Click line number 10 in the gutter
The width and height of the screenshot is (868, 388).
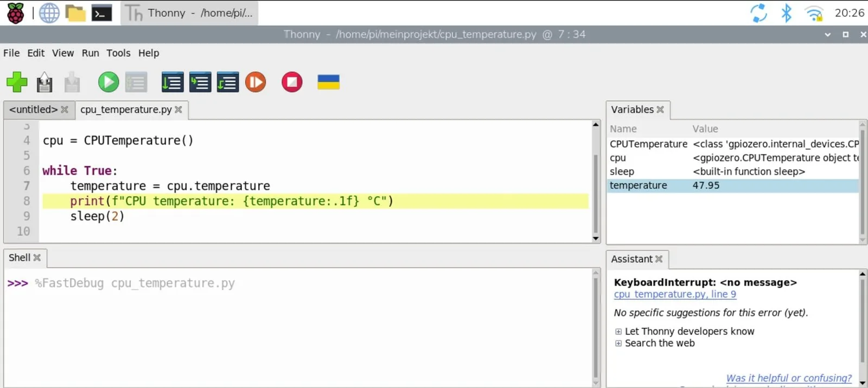pos(23,231)
